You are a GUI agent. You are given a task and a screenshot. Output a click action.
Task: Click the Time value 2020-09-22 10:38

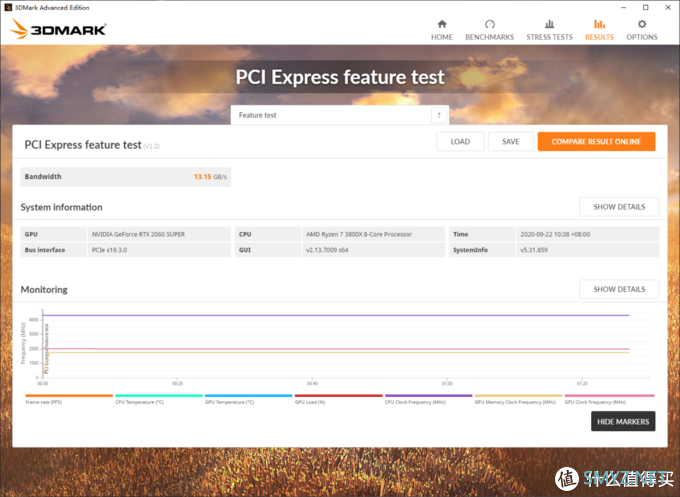tap(555, 234)
